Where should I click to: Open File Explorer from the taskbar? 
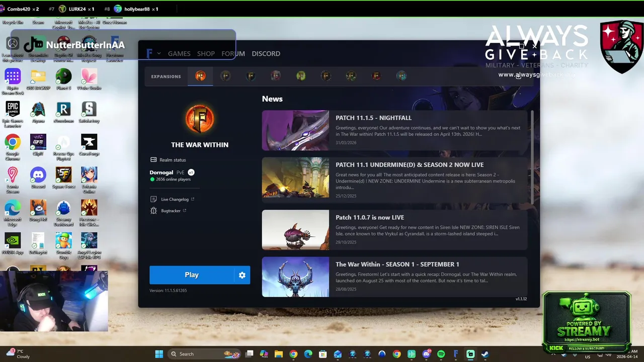pos(278,354)
